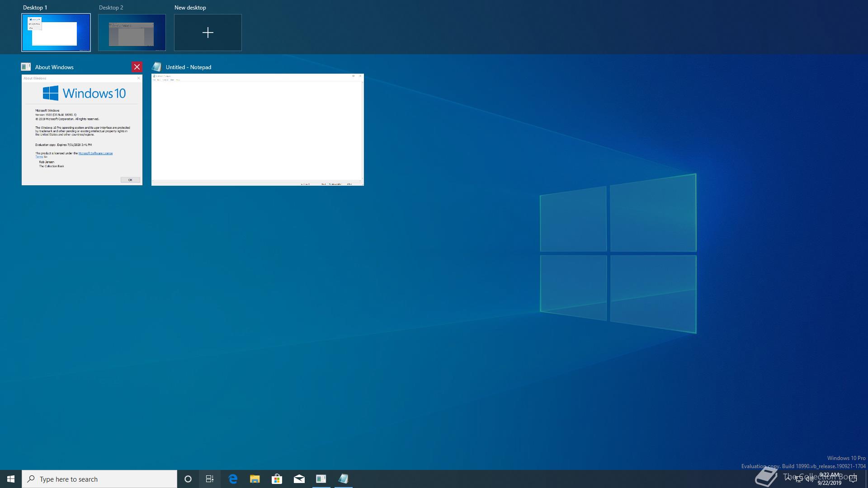868x488 pixels.
Task: Select the About Windows window preview
Action: click(x=82, y=130)
